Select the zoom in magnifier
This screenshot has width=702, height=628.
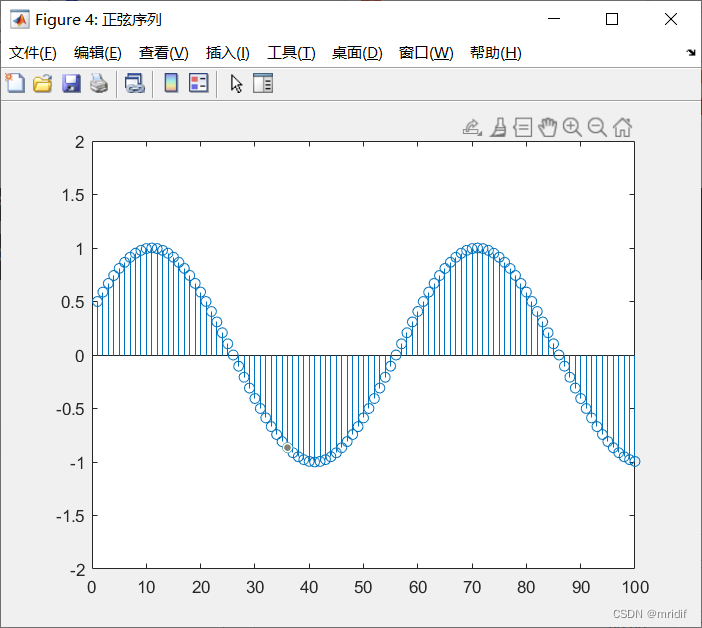(x=573, y=128)
